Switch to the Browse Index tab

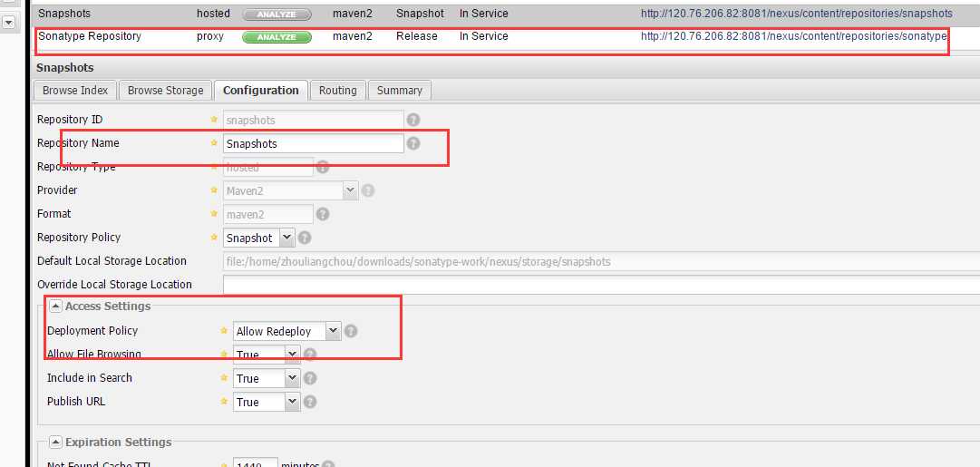pyautogui.click(x=75, y=90)
